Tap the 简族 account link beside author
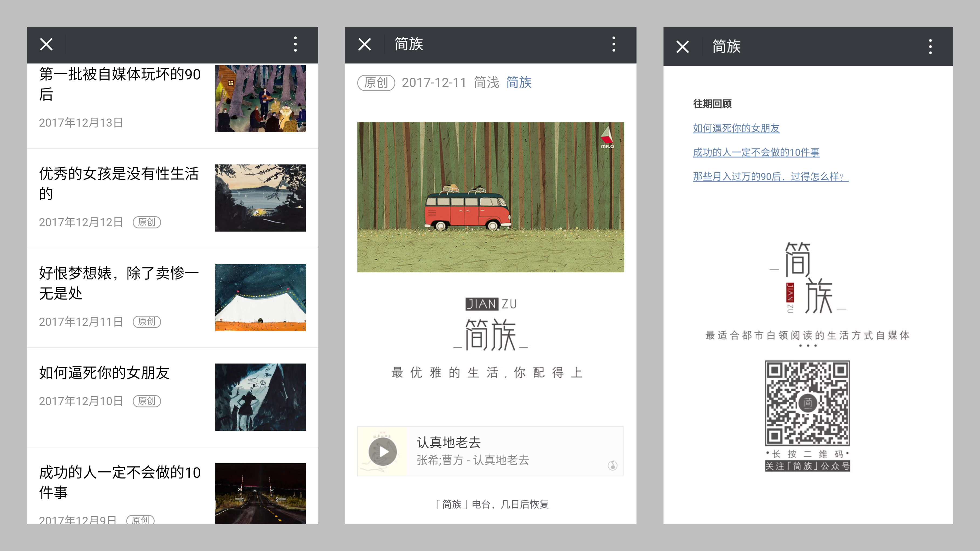The image size is (980, 551). (519, 82)
